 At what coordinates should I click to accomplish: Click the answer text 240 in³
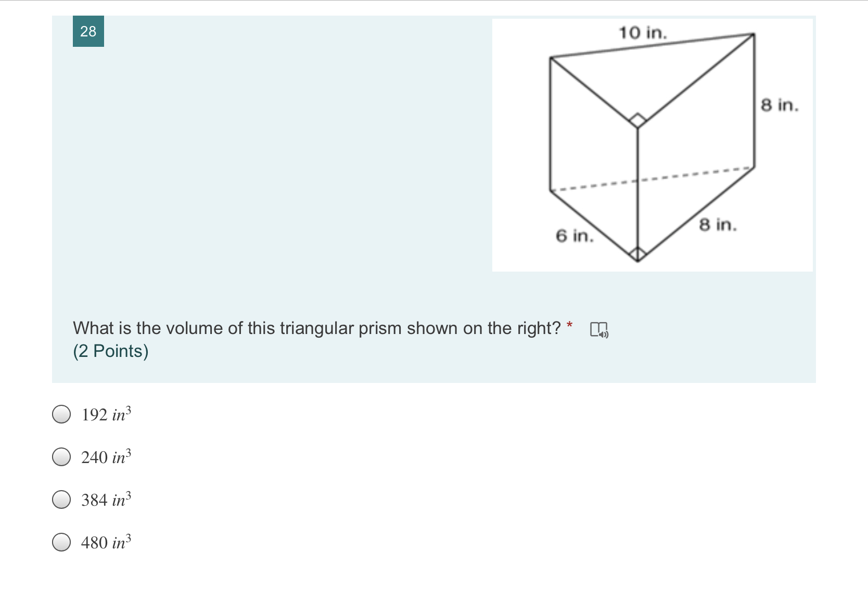click(105, 457)
